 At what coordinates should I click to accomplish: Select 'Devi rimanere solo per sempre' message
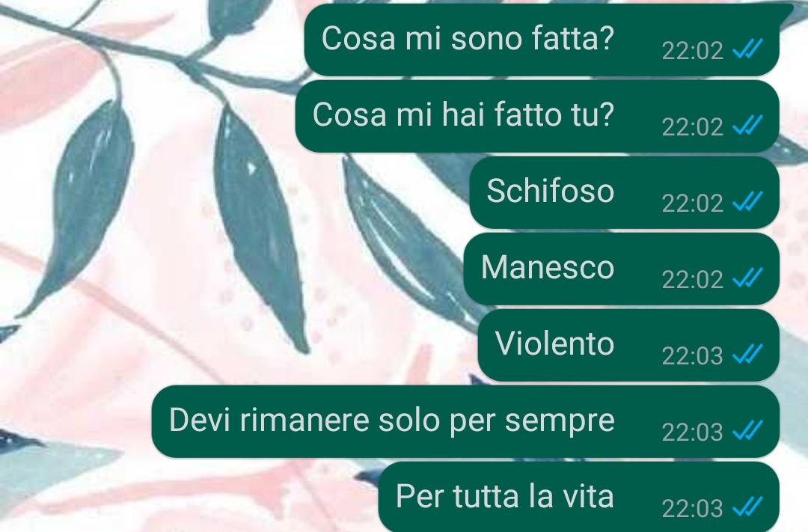click(x=465, y=421)
